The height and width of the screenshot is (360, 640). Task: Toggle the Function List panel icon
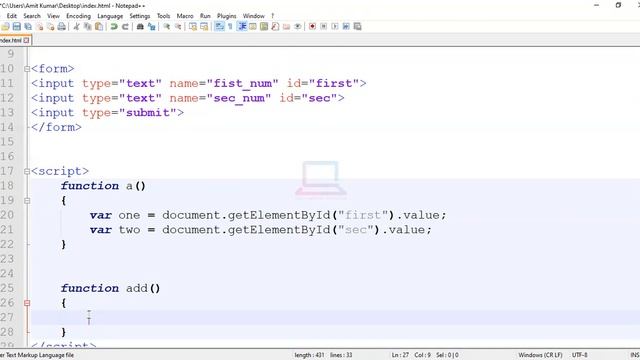tap(275, 27)
